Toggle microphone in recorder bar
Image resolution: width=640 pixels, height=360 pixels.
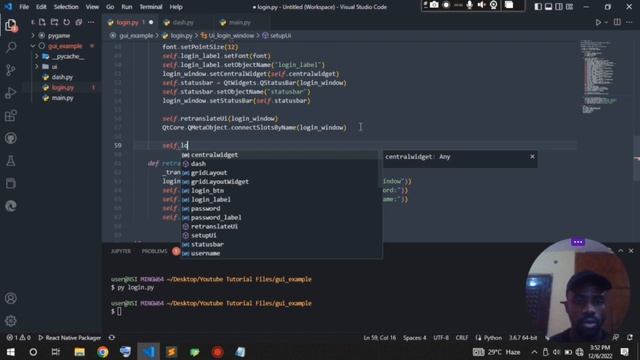click(x=470, y=5)
